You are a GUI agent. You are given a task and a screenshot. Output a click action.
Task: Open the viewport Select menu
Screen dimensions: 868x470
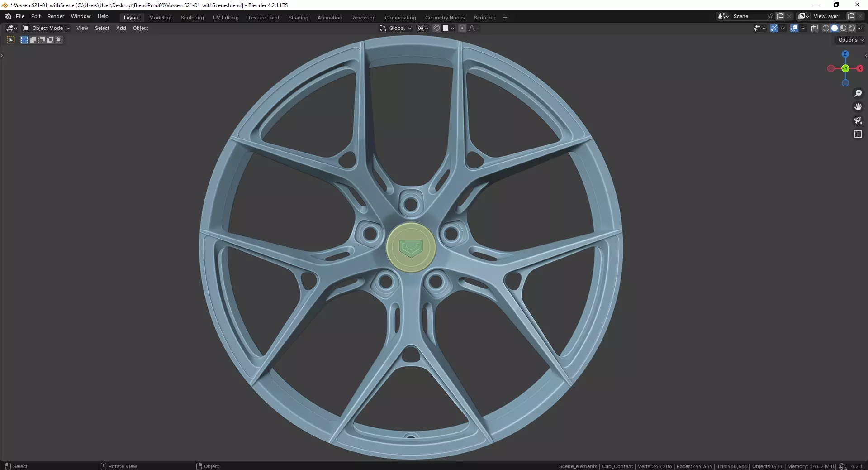(x=102, y=28)
